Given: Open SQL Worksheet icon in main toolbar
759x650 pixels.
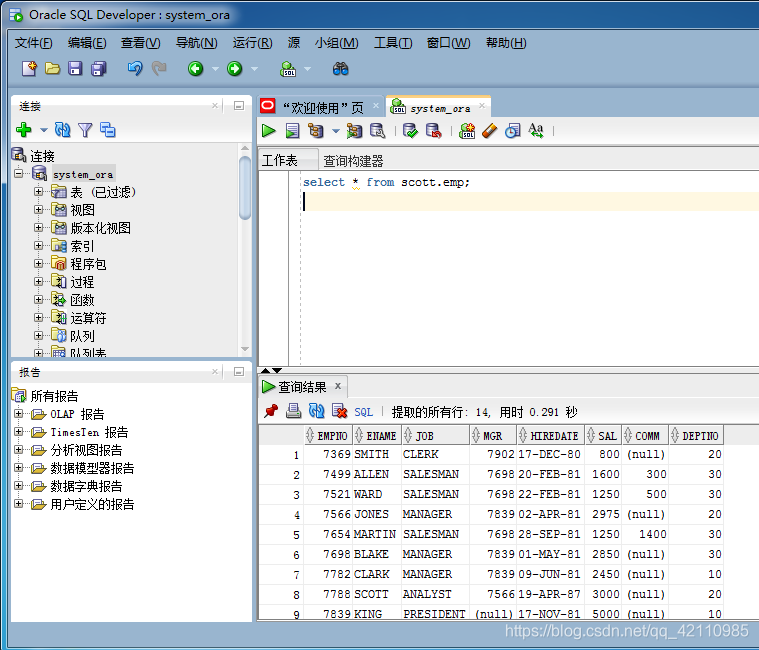Looking at the screenshot, I should pyautogui.click(x=288, y=69).
